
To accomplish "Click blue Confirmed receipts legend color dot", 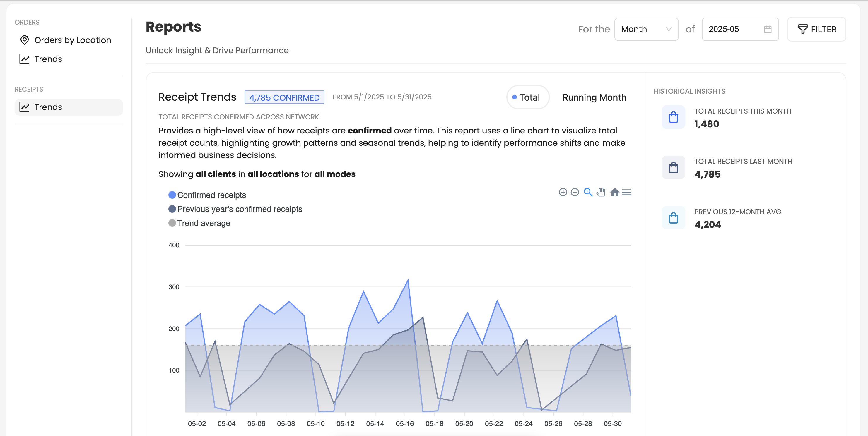I will click(172, 195).
